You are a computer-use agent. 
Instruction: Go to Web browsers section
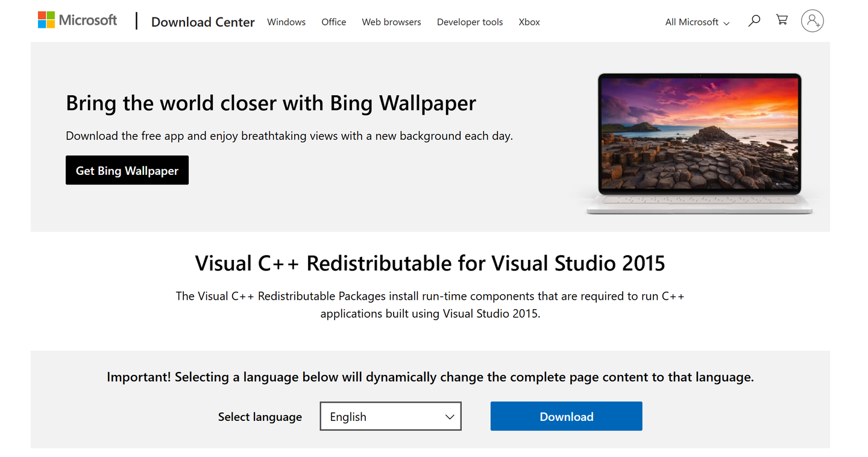392,22
